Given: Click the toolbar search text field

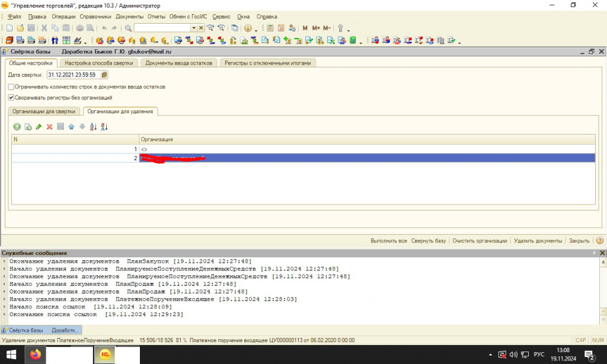Looking at the screenshot, I should [x=162, y=28].
